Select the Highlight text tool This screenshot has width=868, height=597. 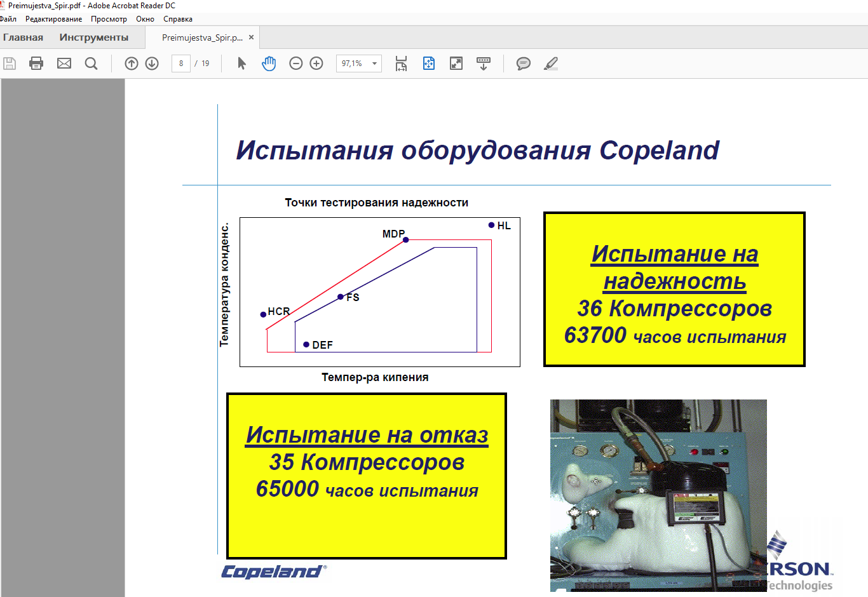pyautogui.click(x=551, y=64)
